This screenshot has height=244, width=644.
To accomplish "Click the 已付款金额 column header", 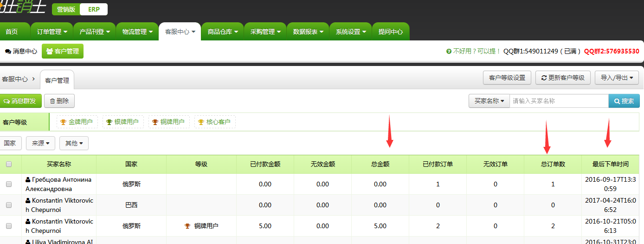I will 265,164.
